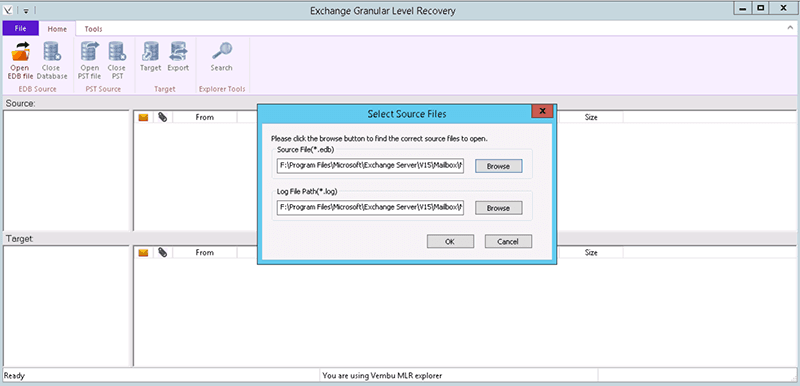Click attachment paperclip column in Target list
Screen dimensions: 800x386
pos(162,252)
